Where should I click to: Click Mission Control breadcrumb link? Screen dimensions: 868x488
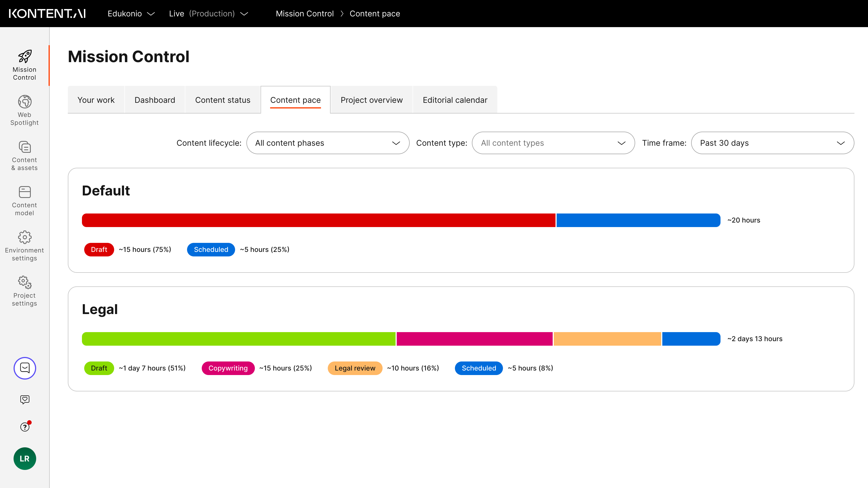(304, 14)
